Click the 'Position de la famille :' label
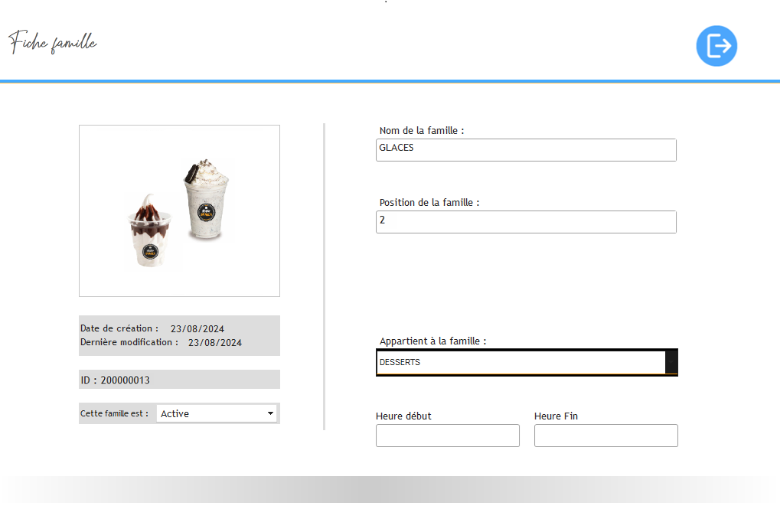Screen dimensions: 780x532 (x=429, y=203)
